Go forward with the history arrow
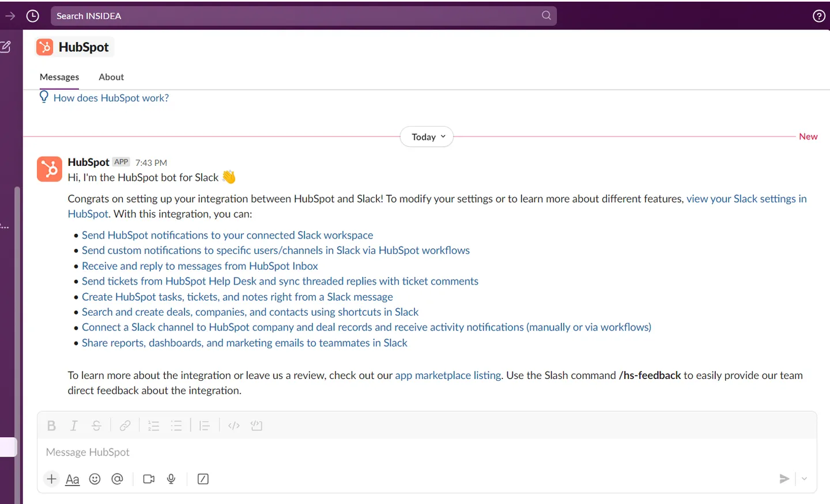The height and width of the screenshot is (504, 830). [10, 16]
